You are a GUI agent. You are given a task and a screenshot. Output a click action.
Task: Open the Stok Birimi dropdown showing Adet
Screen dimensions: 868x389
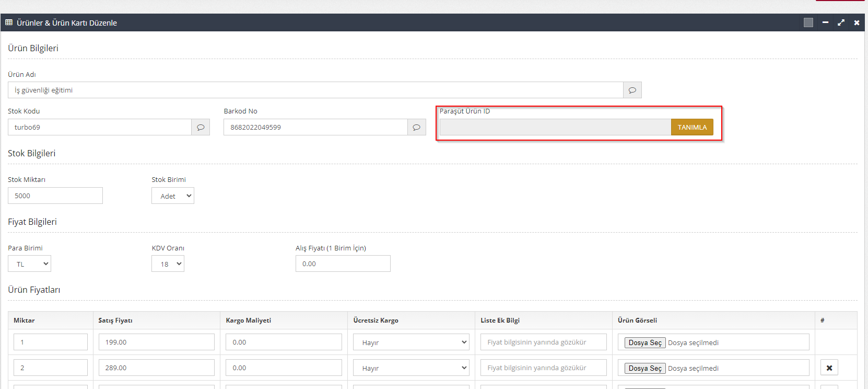pos(173,196)
